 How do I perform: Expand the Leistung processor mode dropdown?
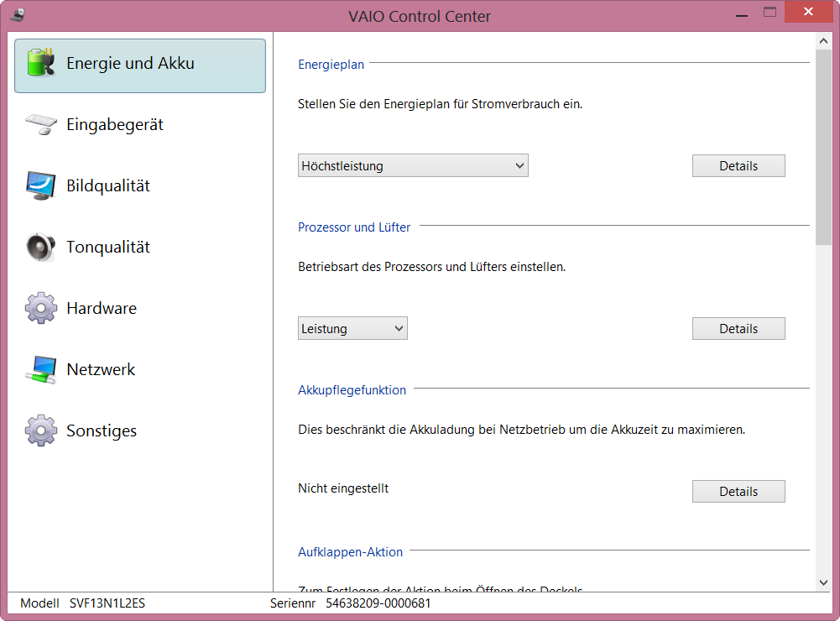pos(352,328)
